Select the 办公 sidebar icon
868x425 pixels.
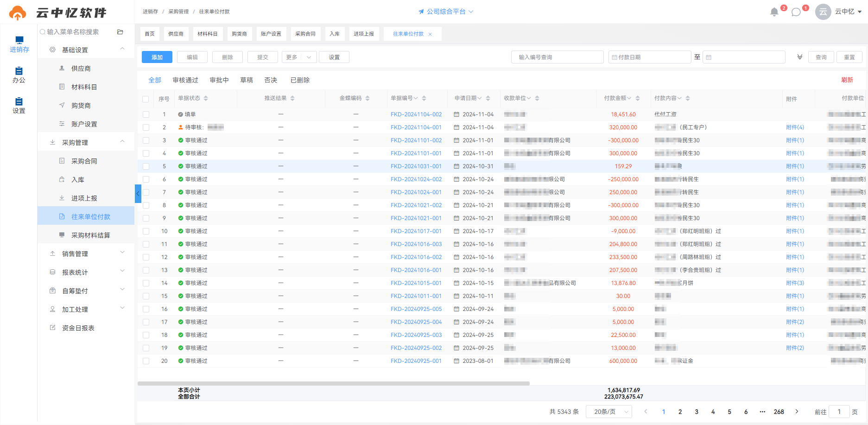[19, 75]
